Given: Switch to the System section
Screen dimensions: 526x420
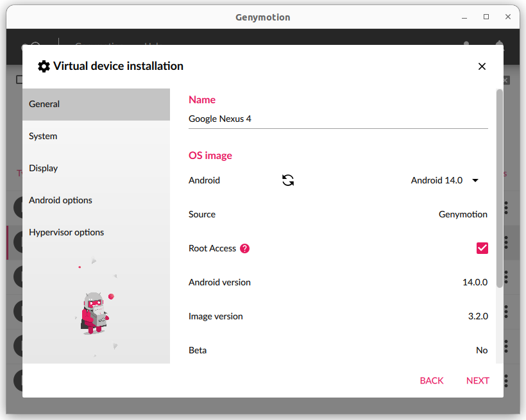Looking at the screenshot, I should (x=96, y=137).
